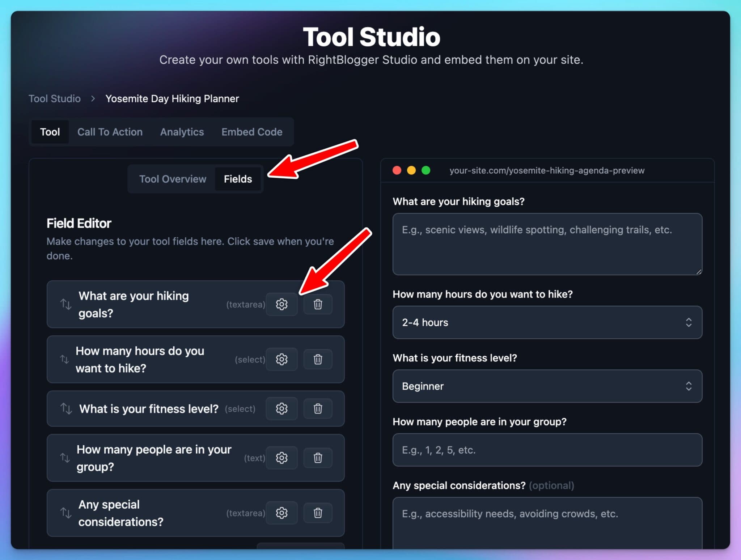Open the Tool Overview tab
The height and width of the screenshot is (560, 741).
(x=173, y=179)
